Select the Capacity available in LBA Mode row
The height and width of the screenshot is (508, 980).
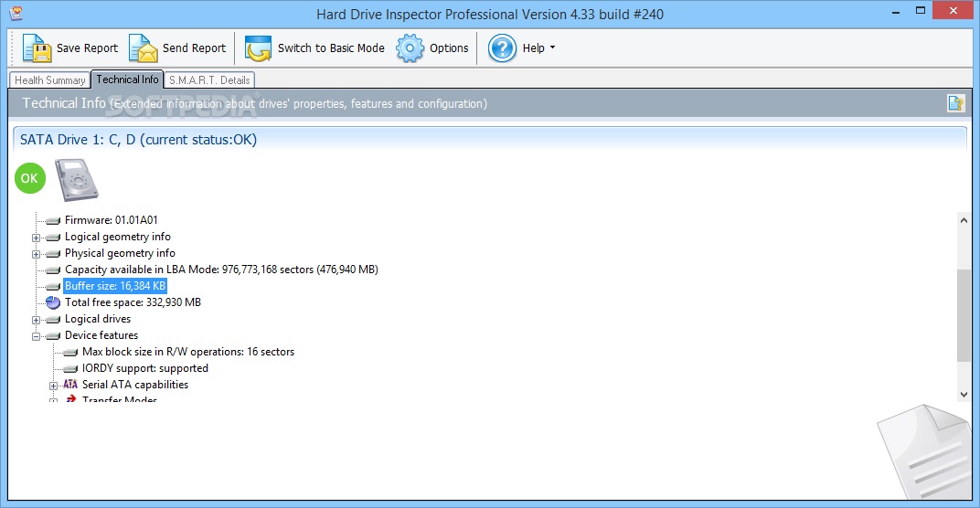(221, 270)
